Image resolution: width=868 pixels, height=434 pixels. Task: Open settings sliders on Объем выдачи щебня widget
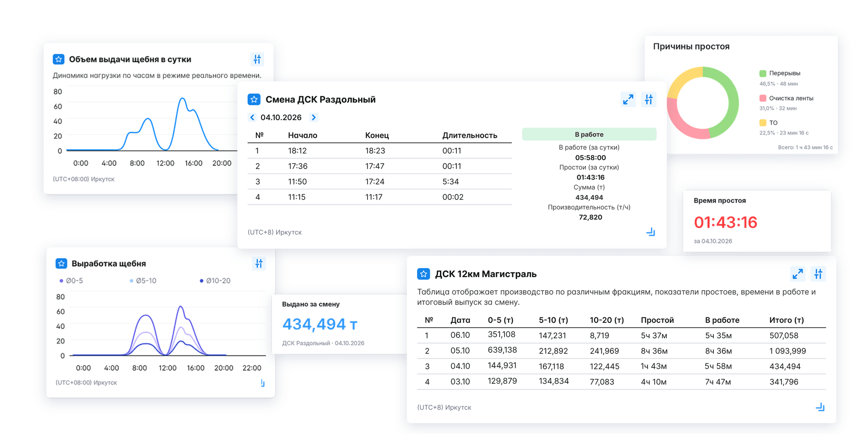coord(257,59)
